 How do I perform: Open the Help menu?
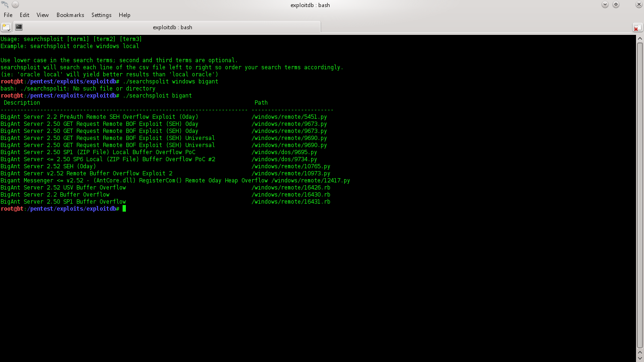[x=124, y=15]
